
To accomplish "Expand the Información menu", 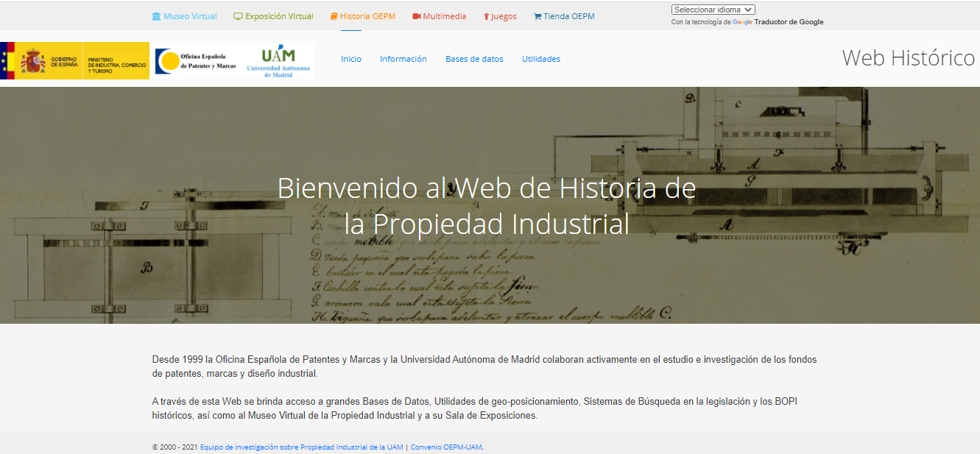I will 403,59.
